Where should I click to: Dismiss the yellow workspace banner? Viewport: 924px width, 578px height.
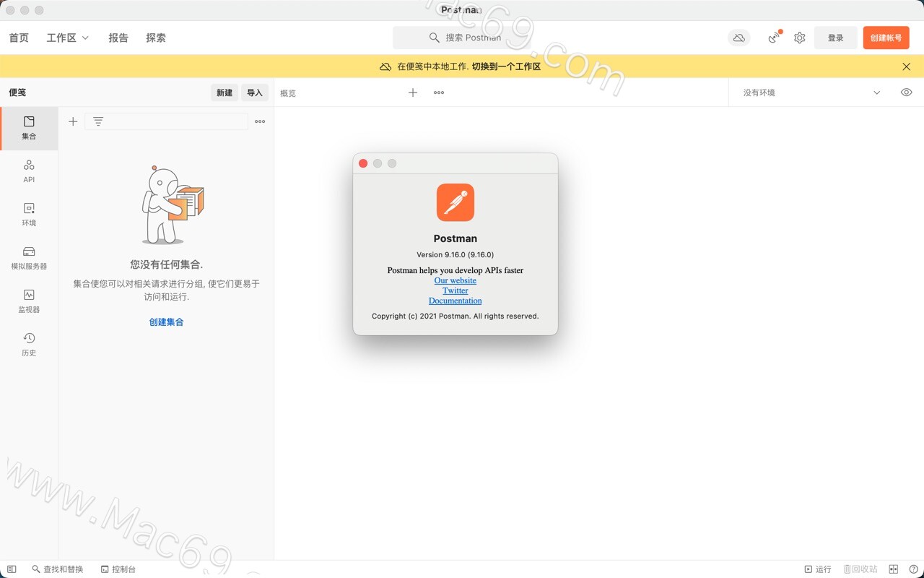(906, 66)
